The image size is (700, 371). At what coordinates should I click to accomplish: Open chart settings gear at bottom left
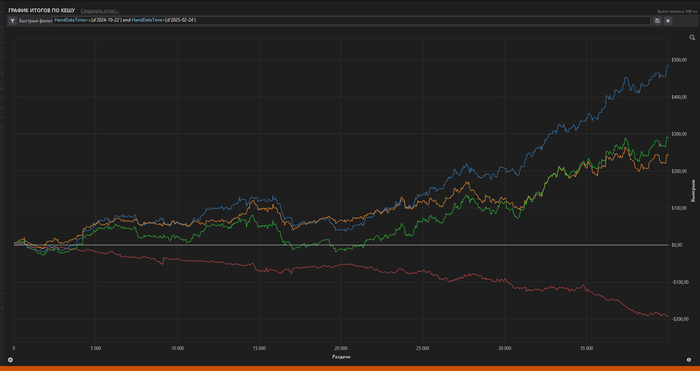[11, 360]
